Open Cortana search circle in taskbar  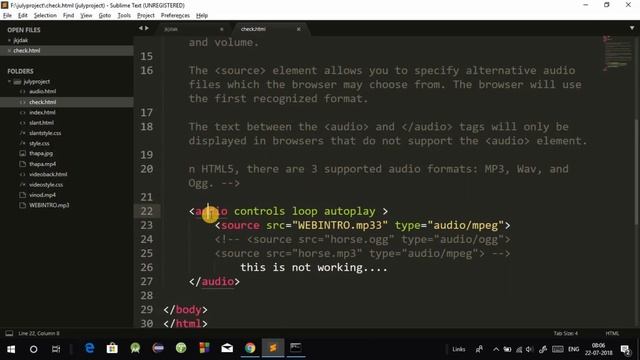[x=33, y=349]
